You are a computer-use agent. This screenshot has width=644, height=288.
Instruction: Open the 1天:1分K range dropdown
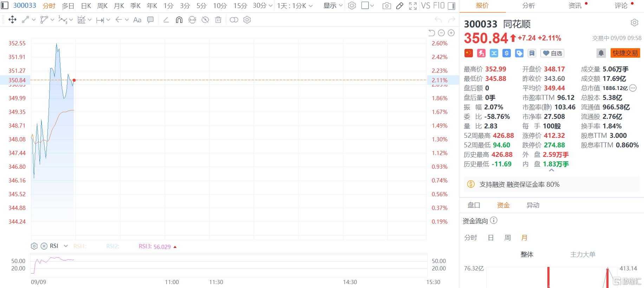click(x=294, y=6)
